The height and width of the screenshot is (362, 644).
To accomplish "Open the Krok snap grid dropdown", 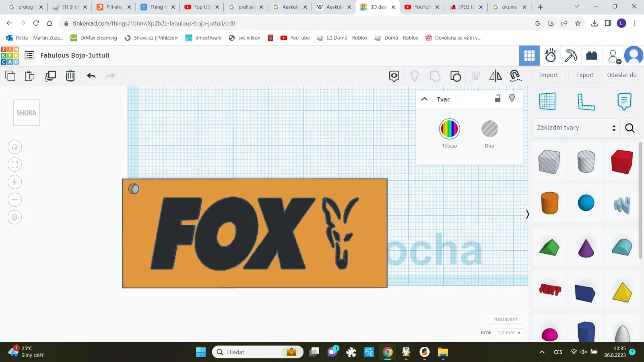I will pos(509,333).
